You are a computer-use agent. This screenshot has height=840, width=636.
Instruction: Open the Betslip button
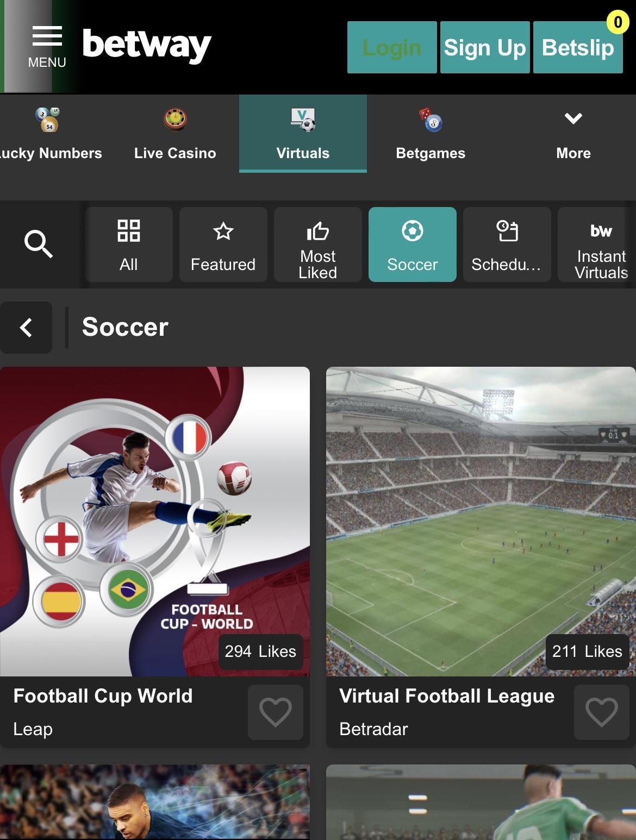pos(578,47)
